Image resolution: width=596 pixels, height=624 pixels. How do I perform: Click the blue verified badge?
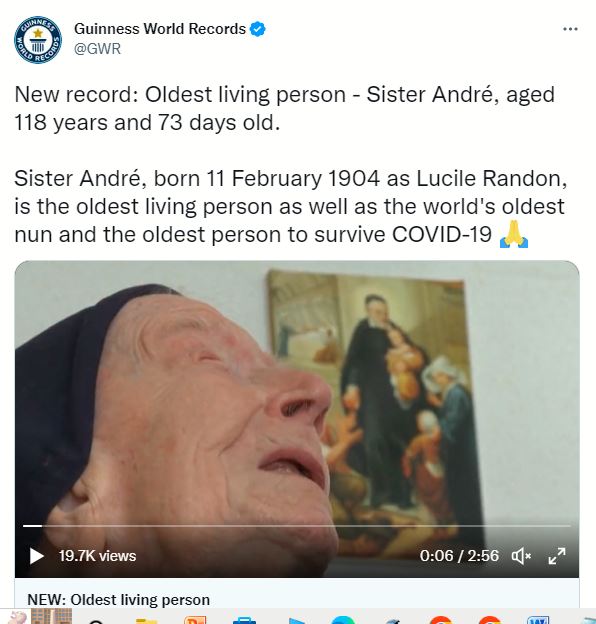pos(257,29)
